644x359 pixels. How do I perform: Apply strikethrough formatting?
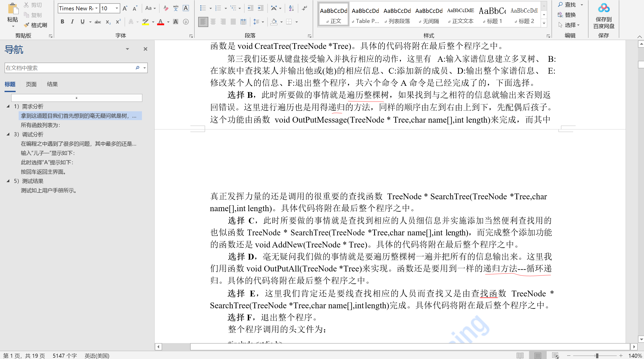pos(98,22)
